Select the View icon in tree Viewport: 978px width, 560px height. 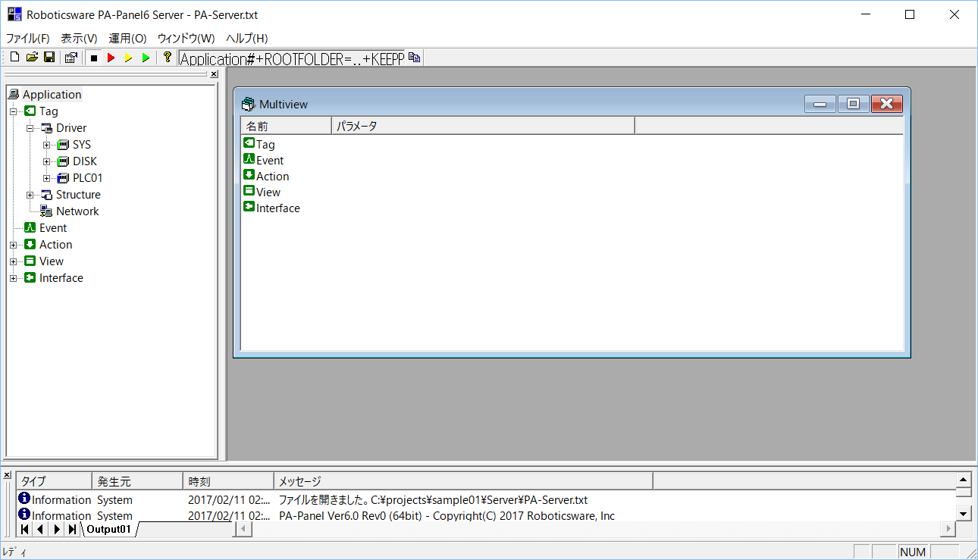(30, 261)
